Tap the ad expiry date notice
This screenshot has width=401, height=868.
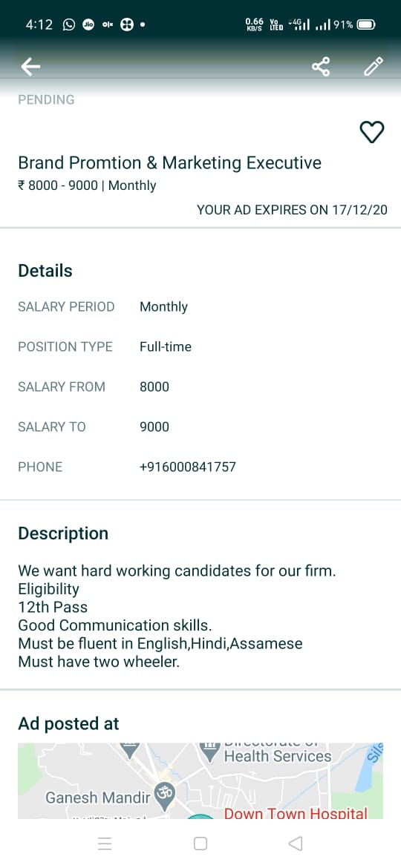tap(293, 210)
